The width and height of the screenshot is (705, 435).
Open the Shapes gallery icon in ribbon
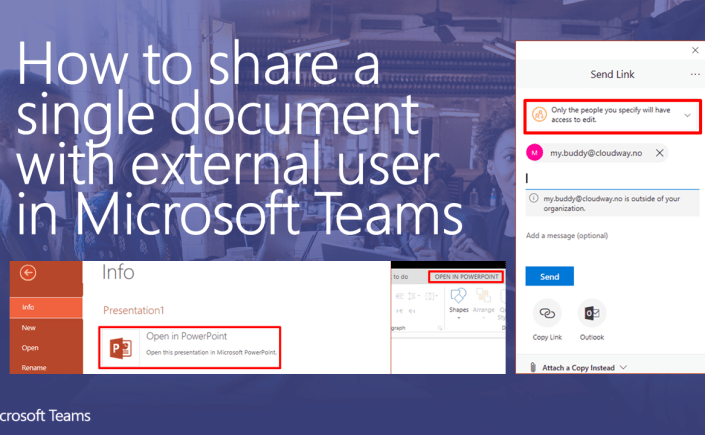tap(460, 297)
